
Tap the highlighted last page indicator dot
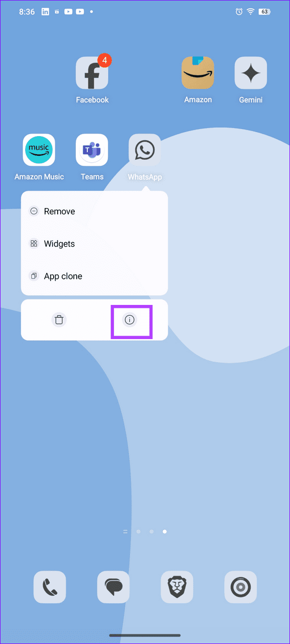click(165, 531)
